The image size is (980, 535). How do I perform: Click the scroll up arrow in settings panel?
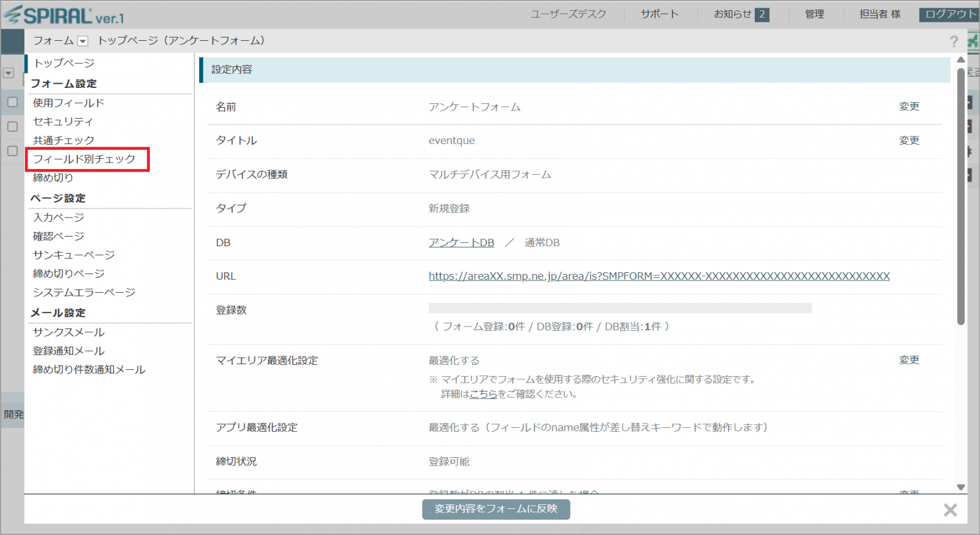point(961,60)
